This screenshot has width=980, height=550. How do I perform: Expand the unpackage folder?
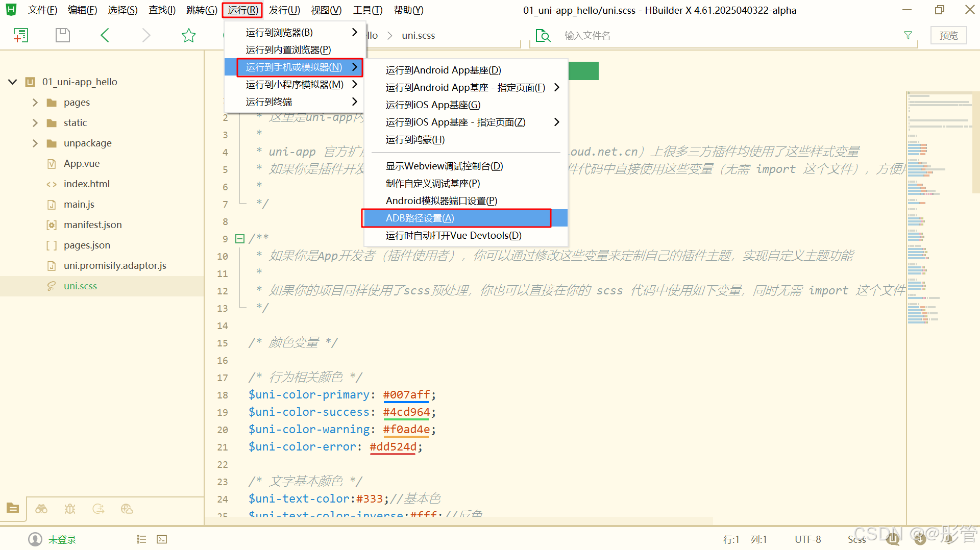(x=35, y=143)
